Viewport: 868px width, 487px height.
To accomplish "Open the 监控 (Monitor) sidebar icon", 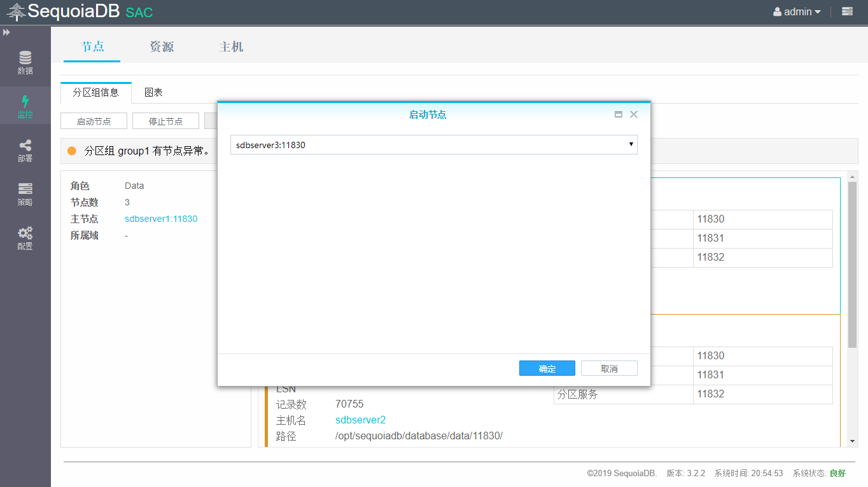I will [25, 107].
